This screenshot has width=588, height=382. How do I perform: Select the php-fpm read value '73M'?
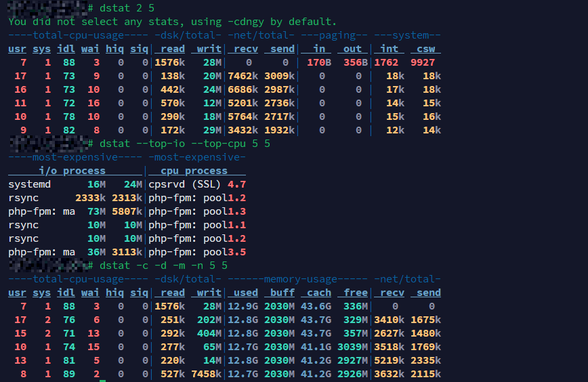click(x=96, y=211)
